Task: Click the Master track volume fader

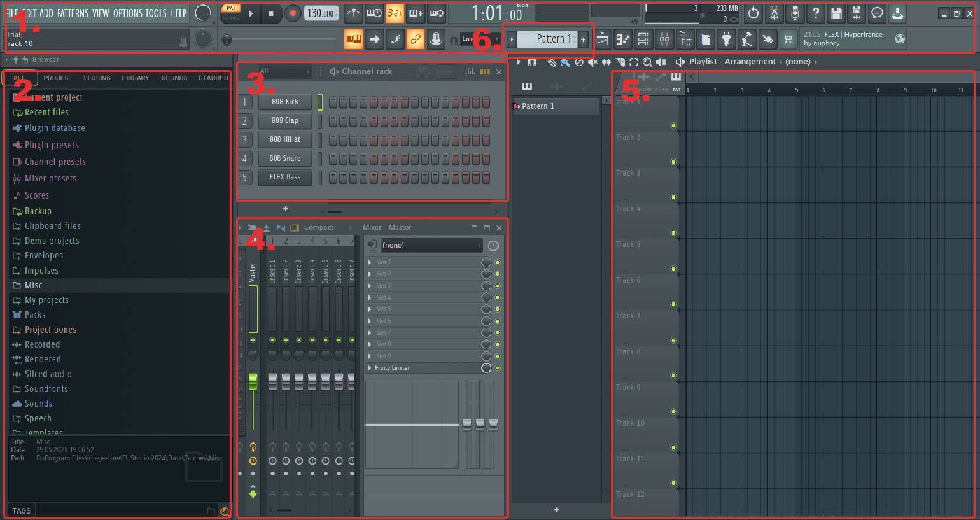Action: pyautogui.click(x=253, y=382)
